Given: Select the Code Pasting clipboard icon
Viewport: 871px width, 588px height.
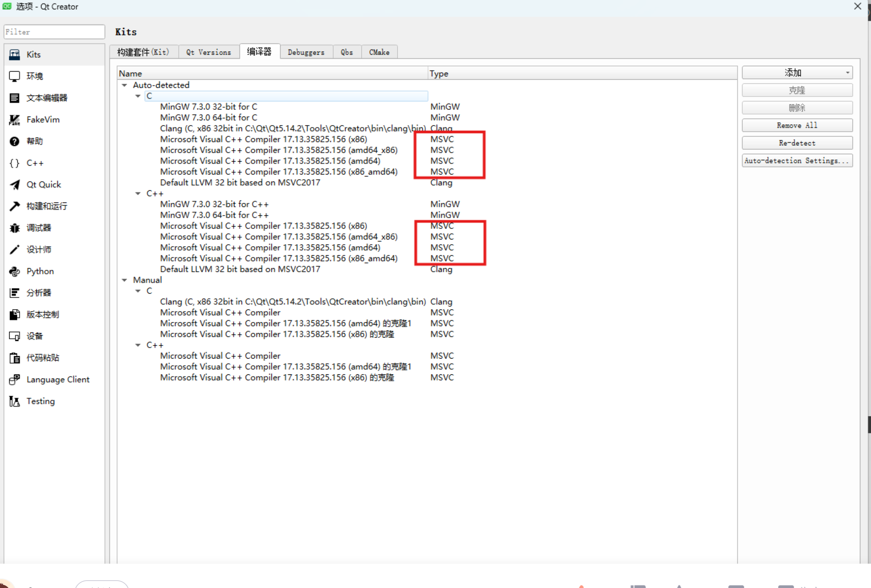Looking at the screenshot, I should [14, 358].
